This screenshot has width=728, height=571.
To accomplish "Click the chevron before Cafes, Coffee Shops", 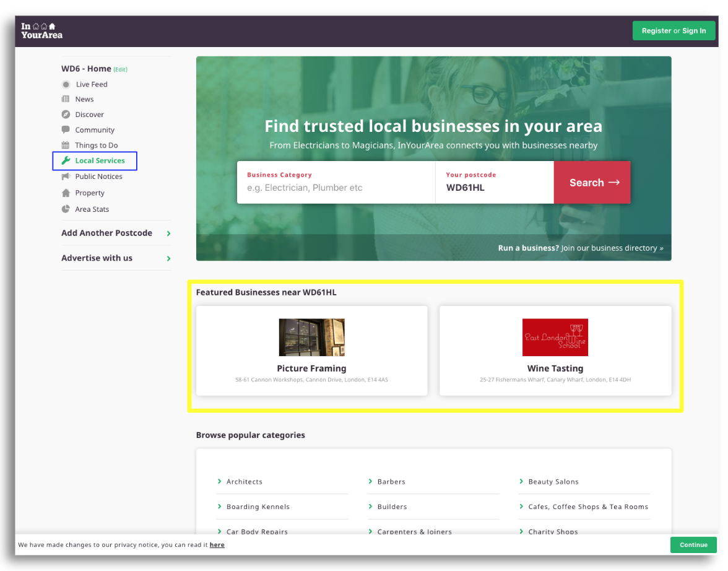I will [521, 507].
